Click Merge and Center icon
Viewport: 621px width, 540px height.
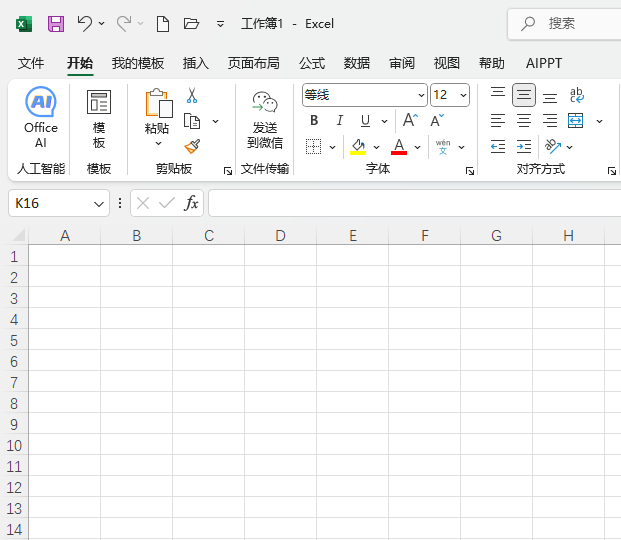point(575,120)
